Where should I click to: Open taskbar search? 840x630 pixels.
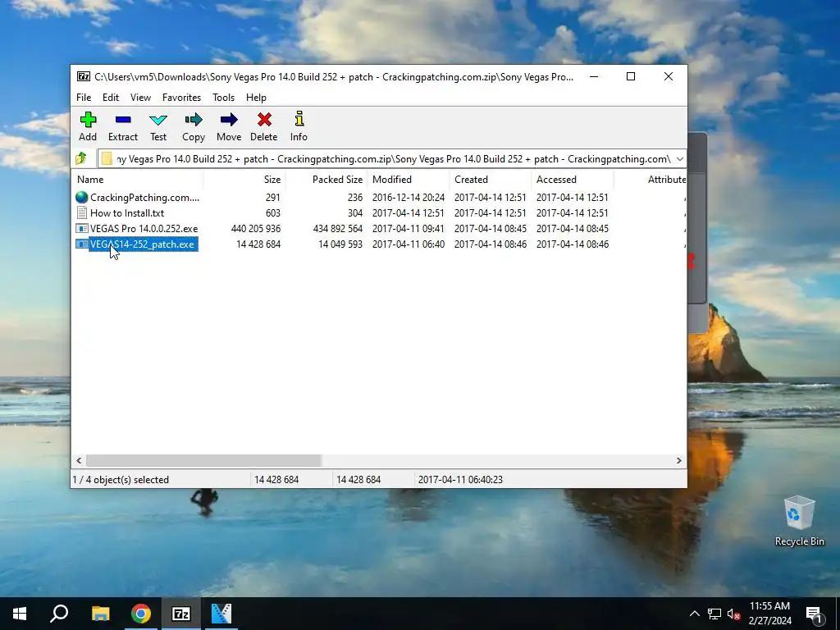tap(59, 614)
